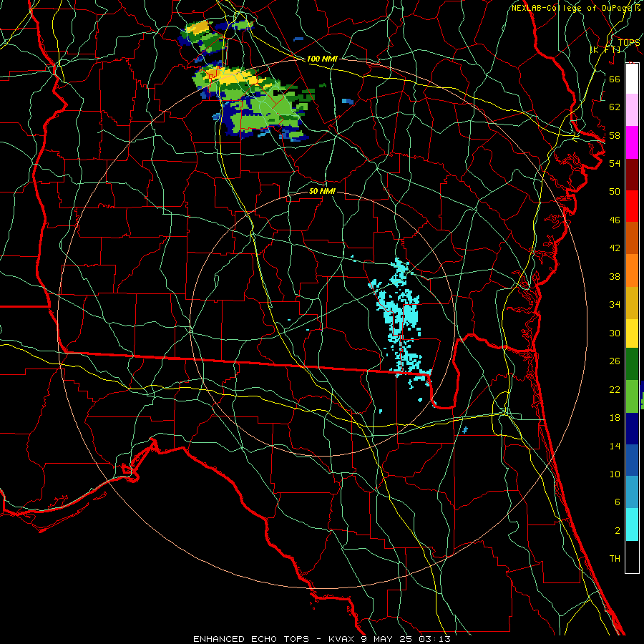Select the 46 legend value
644x644 pixels.
615,220
